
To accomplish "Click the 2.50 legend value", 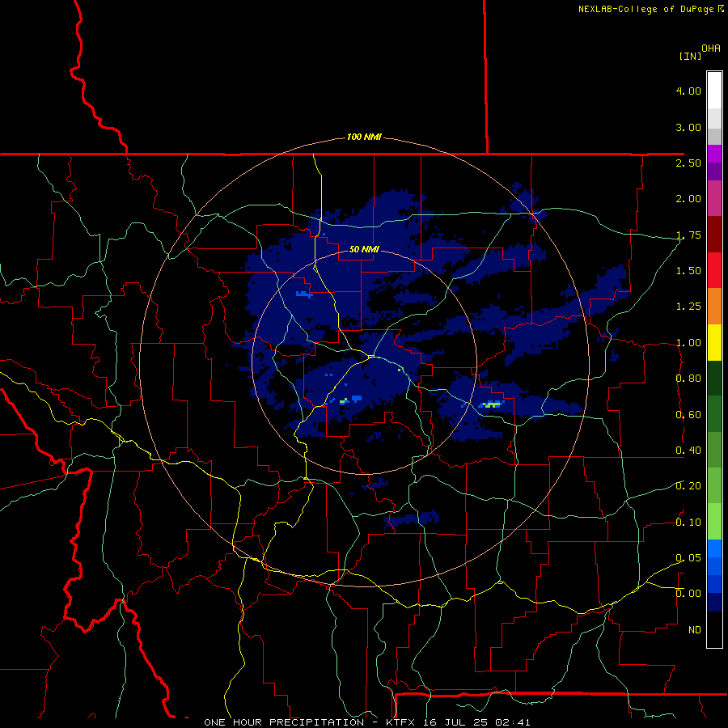I will pos(688,163).
